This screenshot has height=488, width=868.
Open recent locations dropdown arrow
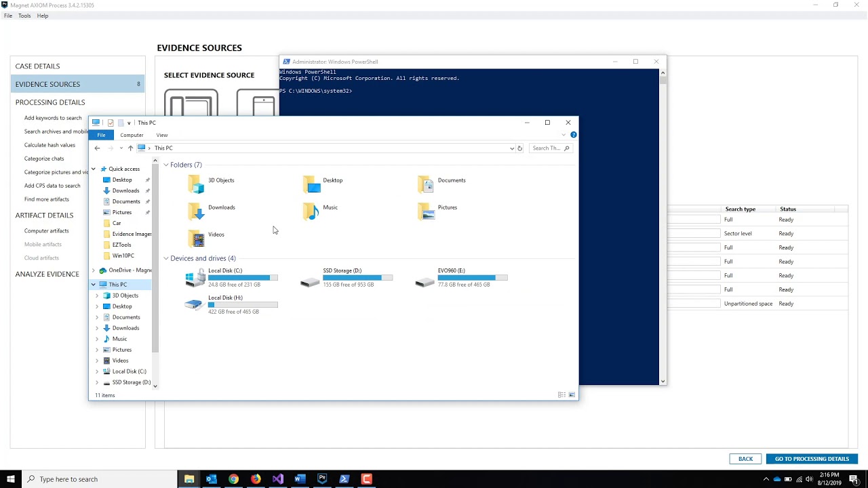(121, 148)
